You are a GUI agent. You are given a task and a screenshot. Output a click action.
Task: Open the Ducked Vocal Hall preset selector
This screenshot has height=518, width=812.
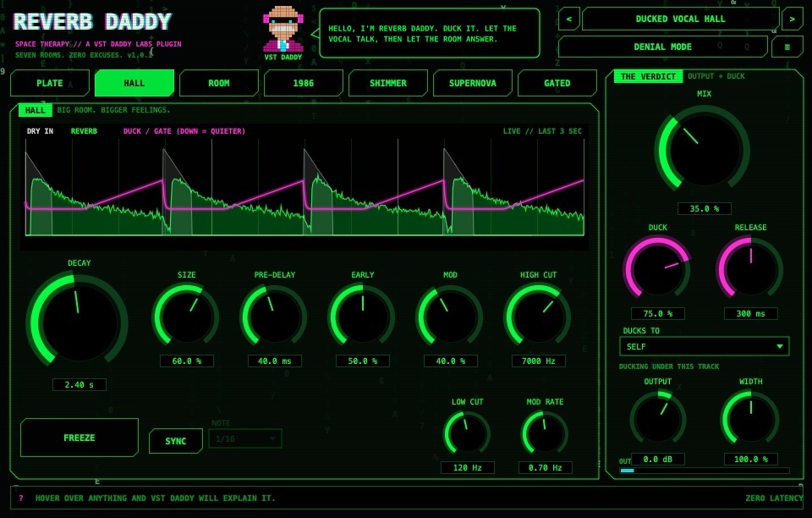pos(680,19)
